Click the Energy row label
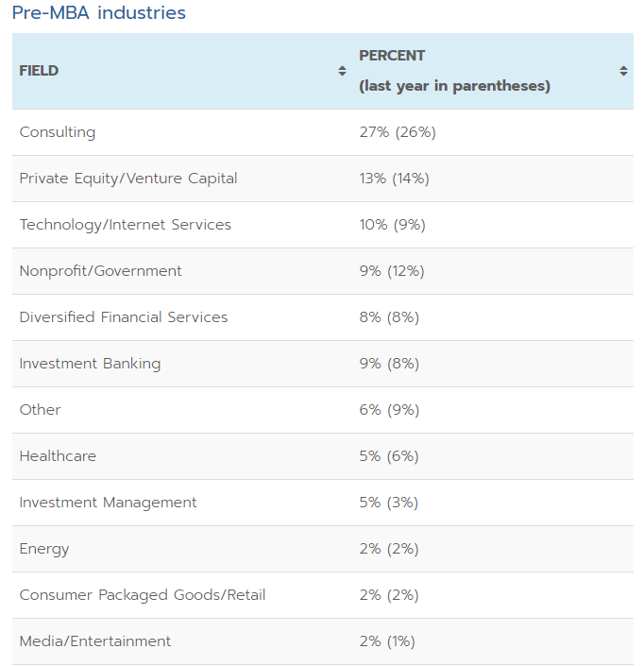This screenshot has width=644, height=666. pos(44,549)
